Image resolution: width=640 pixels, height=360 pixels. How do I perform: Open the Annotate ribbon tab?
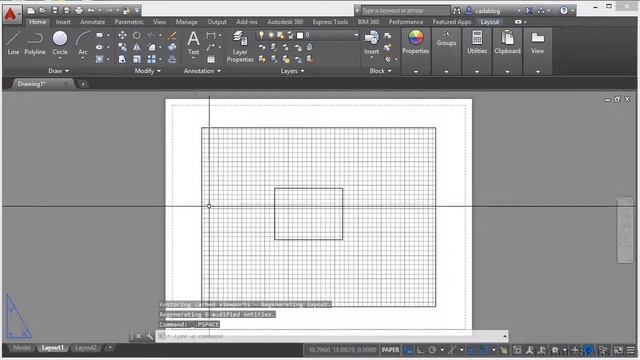93,22
